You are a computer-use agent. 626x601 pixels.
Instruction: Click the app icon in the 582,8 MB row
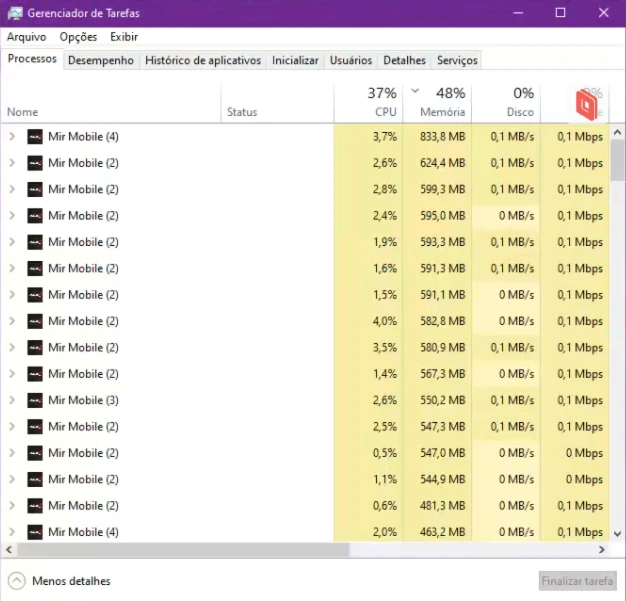35,321
